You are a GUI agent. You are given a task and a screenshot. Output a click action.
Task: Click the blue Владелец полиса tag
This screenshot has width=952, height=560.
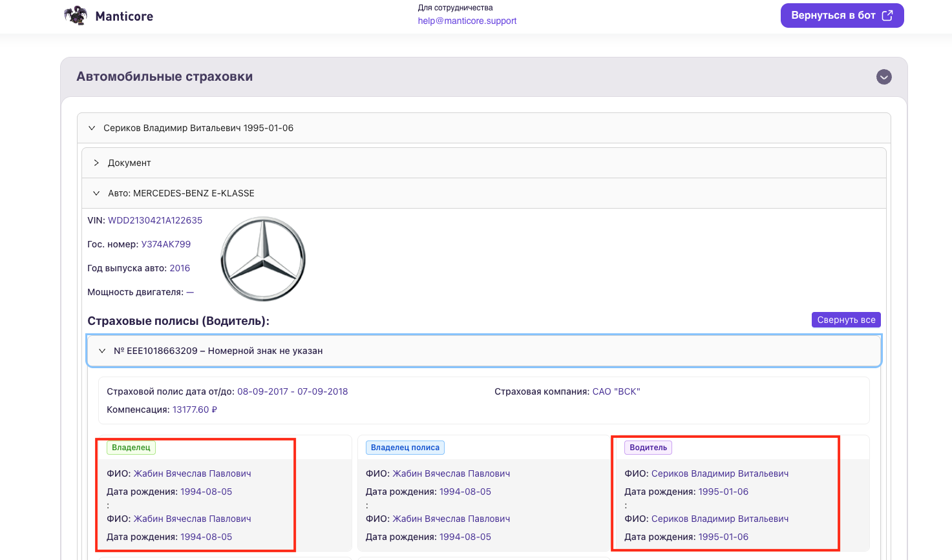tap(405, 448)
